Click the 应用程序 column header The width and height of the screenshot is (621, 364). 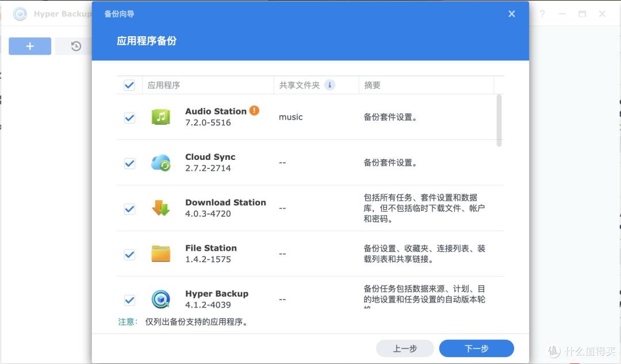pyautogui.click(x=208, y=85)
